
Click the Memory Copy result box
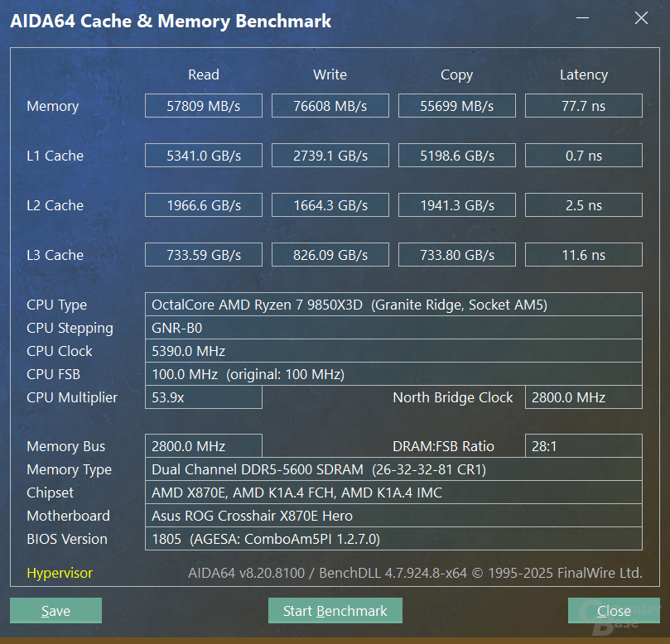pos(456,106)
